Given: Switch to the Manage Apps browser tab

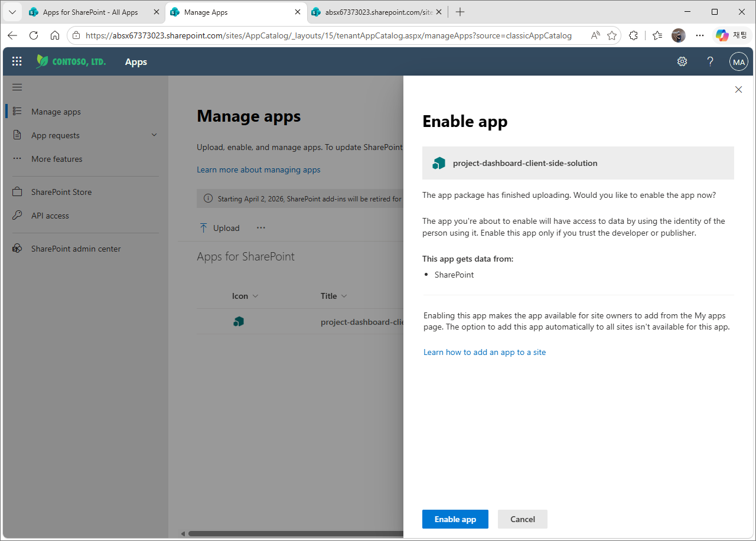Looking at the screenshot, I should [206, 12].
